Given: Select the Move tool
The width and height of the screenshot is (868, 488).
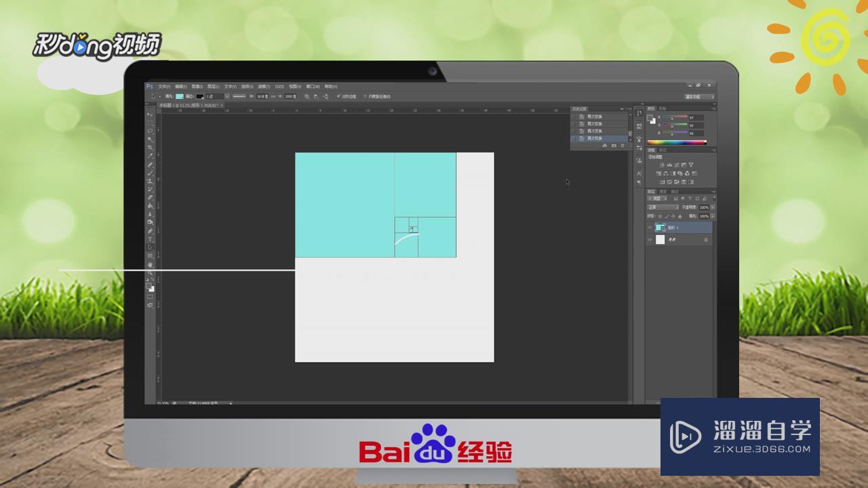Looking at the screenshot, I should tap(150, 115).
